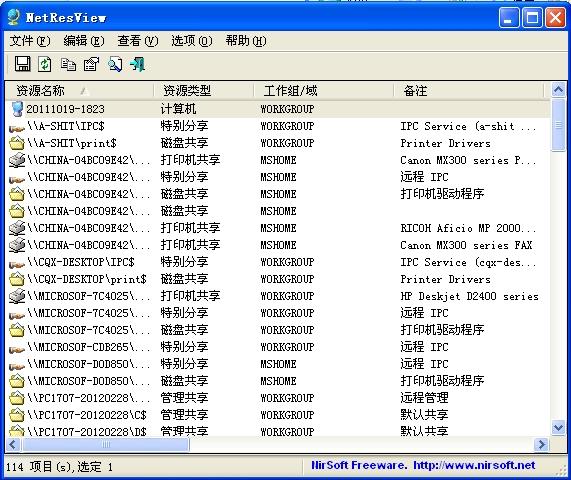
Task: Click the horizontal scrollbar thumb
Action: coord(106,444)
